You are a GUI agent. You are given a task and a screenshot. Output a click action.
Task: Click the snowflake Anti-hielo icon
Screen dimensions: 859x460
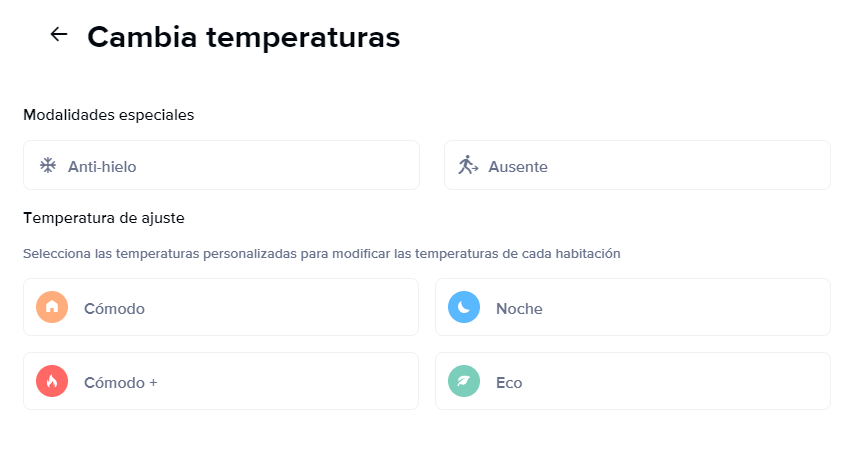pos(48,165)
